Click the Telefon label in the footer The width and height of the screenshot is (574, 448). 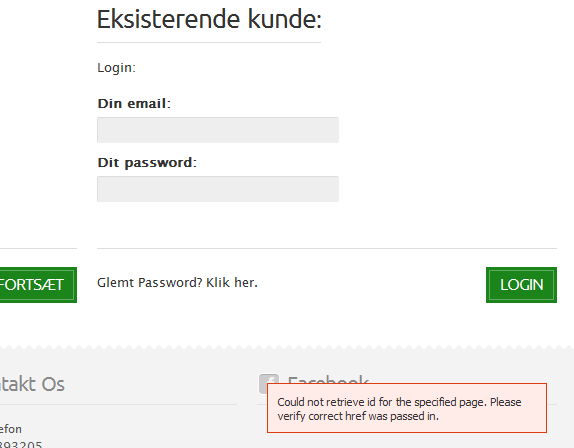[11, 429]
